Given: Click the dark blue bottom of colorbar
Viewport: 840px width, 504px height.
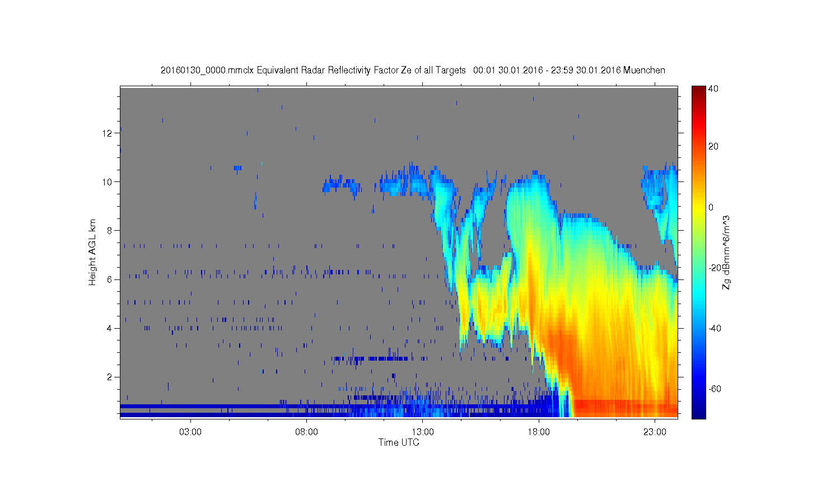Looking at the screenshot, I should (698, 413).
